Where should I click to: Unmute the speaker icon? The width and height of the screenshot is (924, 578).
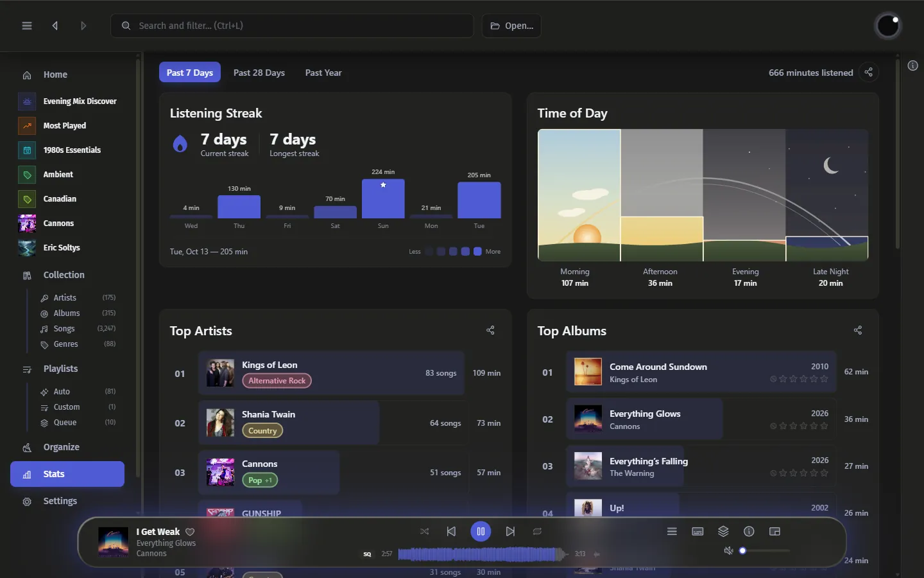pos(728,550)
